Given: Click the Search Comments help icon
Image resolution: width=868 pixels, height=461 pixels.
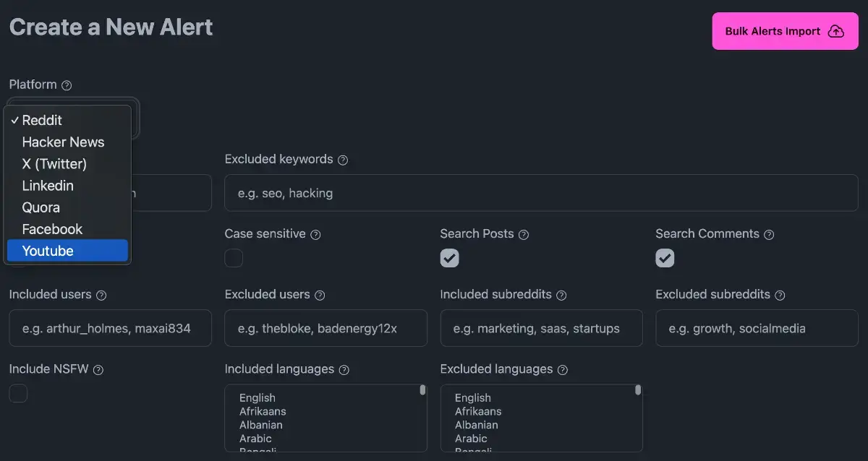Looking at the screenshot, I should (x=769, y=235).
